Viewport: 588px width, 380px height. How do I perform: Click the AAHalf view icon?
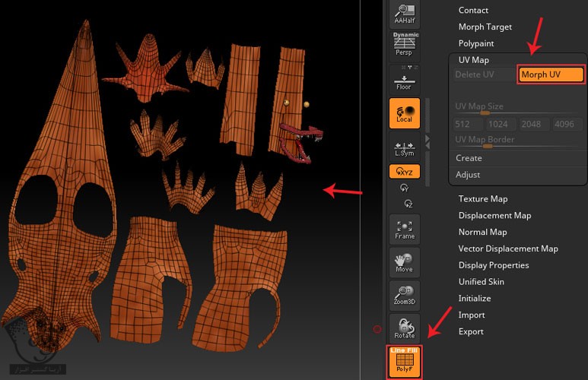click(405, 13)
